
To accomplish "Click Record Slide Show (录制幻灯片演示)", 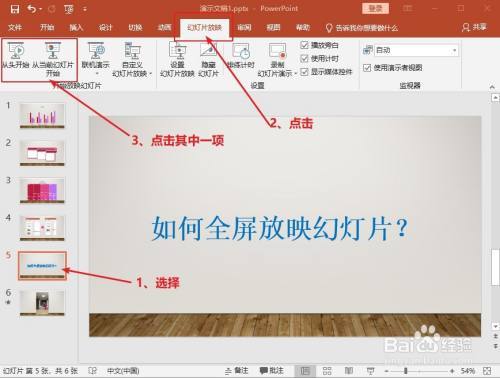I will click(277, 59).
